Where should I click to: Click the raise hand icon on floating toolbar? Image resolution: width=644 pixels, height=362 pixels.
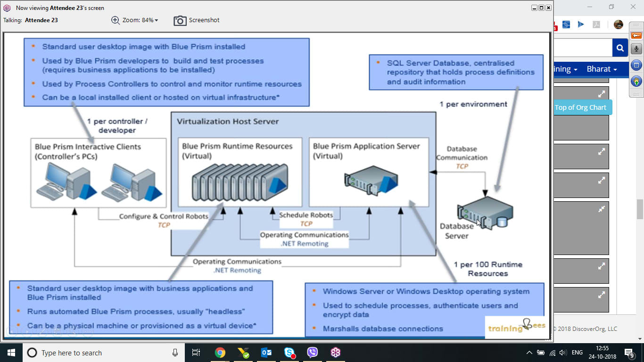tap(636, 81)
